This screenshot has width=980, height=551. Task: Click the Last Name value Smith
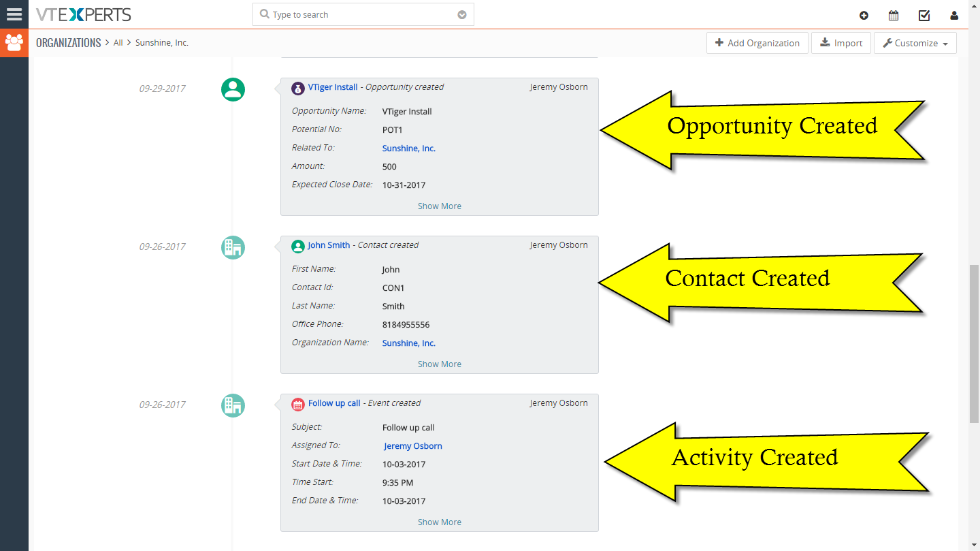[x=393, y=306]
